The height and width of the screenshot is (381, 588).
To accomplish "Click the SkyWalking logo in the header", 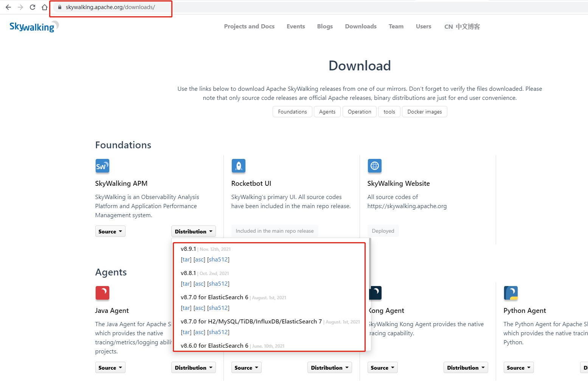I will 34,26.
